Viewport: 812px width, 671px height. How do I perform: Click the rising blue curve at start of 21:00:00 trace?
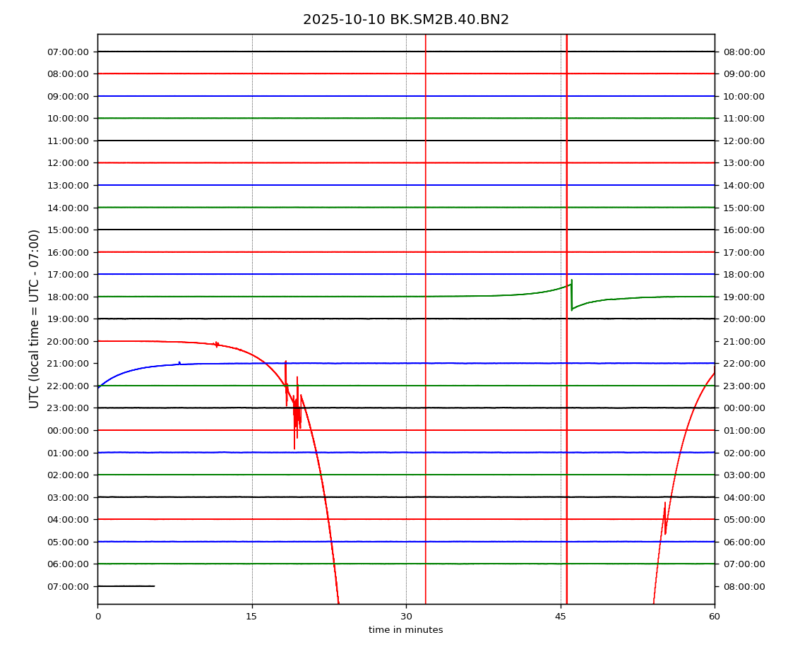pyautogui.click(x=113, y=373)
